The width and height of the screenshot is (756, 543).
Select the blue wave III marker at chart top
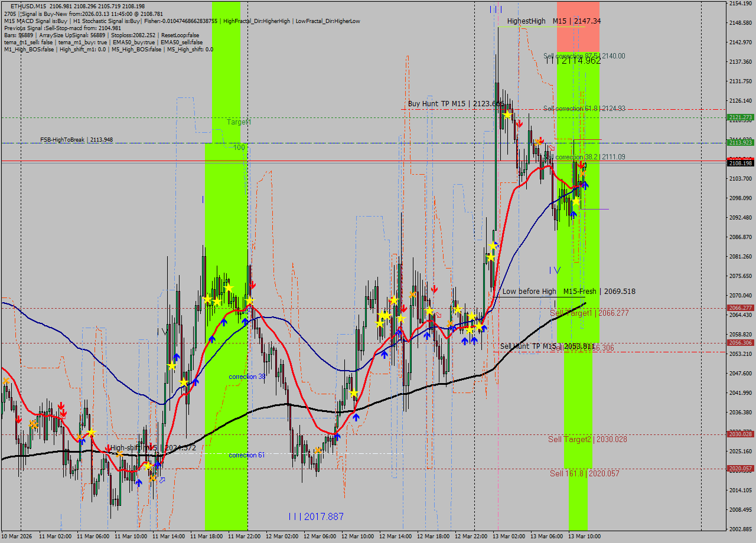pyautogui.click(x=496, y=9)
